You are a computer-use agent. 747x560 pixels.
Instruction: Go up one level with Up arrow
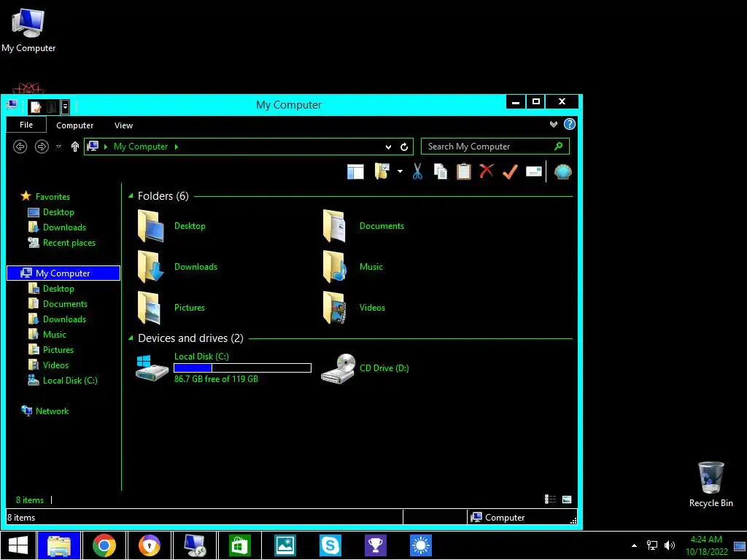pyautogui.click(x=75, y=147)
